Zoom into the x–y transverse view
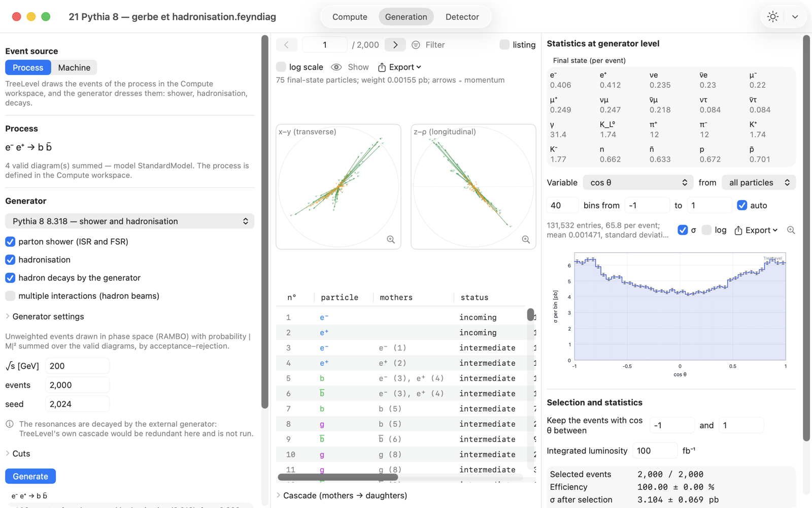Viewport: 812px width, 508px height. 391,239
